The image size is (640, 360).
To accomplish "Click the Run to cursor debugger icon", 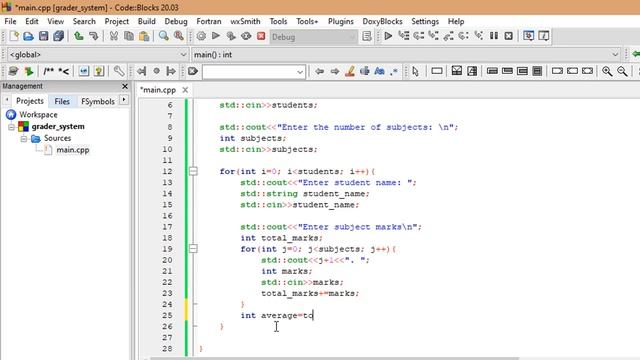I will (404, 36).
